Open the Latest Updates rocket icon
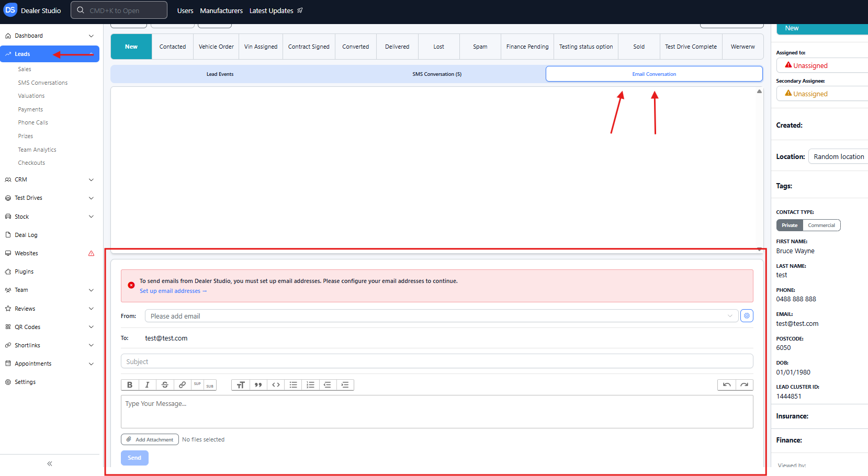Screen dimensions: 868x476 pos(300,10)
